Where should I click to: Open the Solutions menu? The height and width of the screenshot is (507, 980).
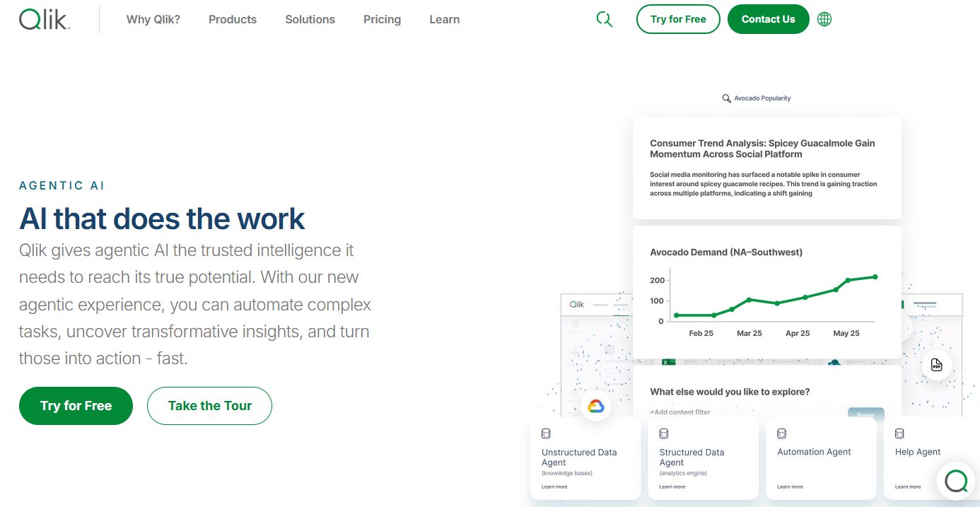[310, 19]
